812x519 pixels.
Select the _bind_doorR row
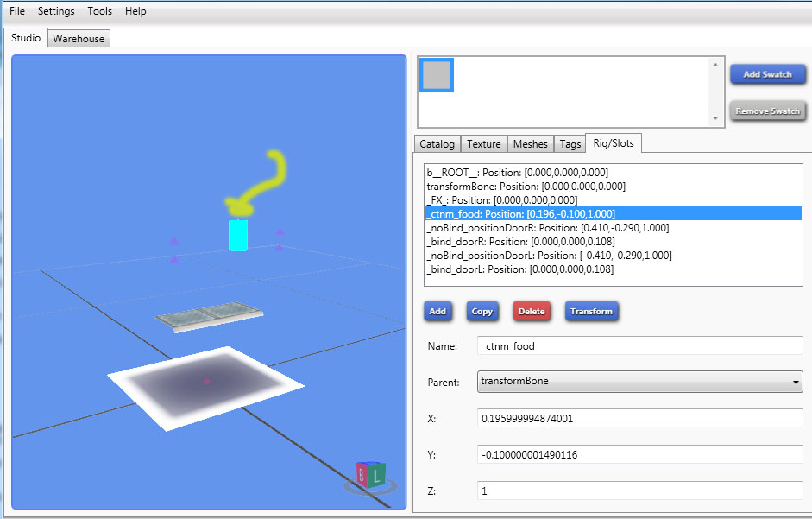point(614,242)
